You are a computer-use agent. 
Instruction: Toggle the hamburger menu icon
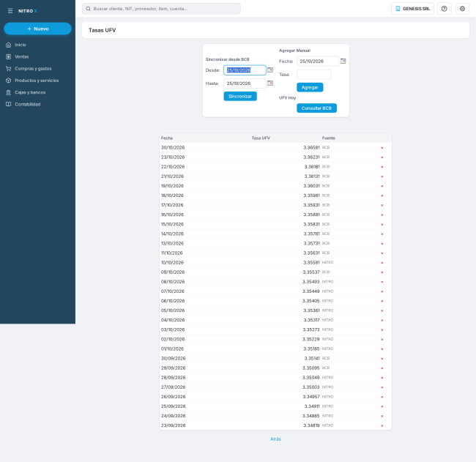point(10,11)
